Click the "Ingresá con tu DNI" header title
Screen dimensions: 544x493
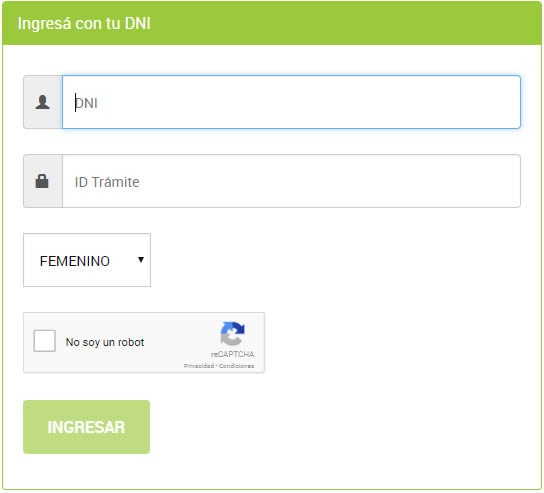pos(84,24)
